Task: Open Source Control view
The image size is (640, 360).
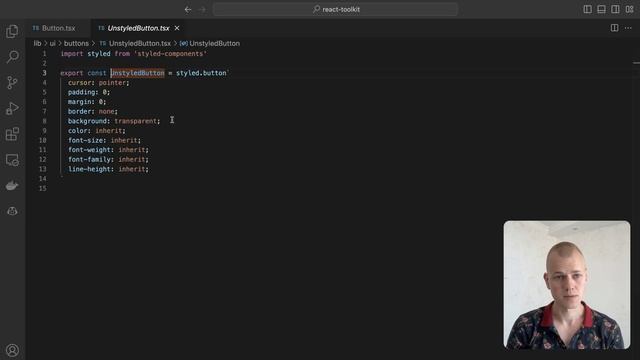Action: coord(12,82)
